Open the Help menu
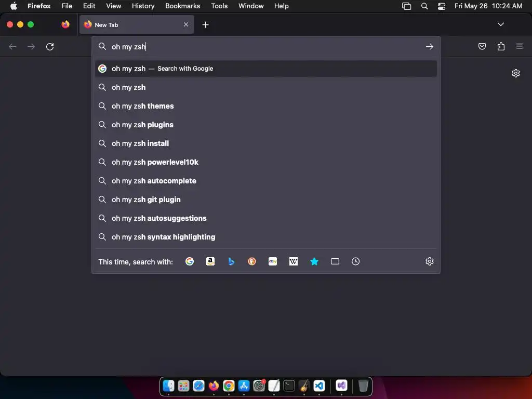Viewport: 532px width, 399px height. click(x=281, y=6)
